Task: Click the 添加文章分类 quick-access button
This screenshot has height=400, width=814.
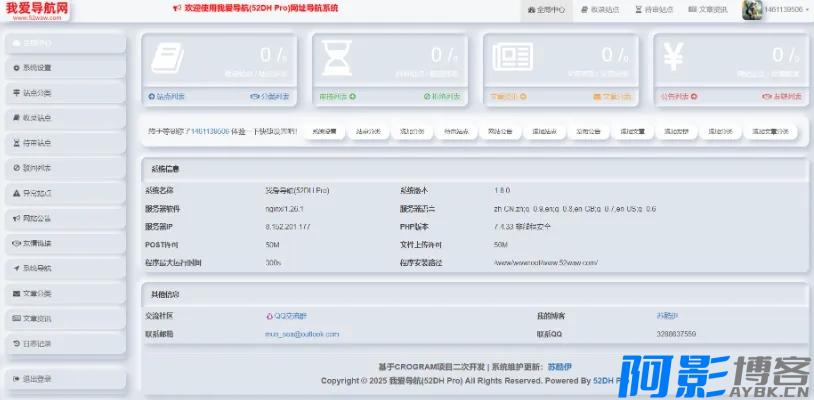Action: (770, 132)
